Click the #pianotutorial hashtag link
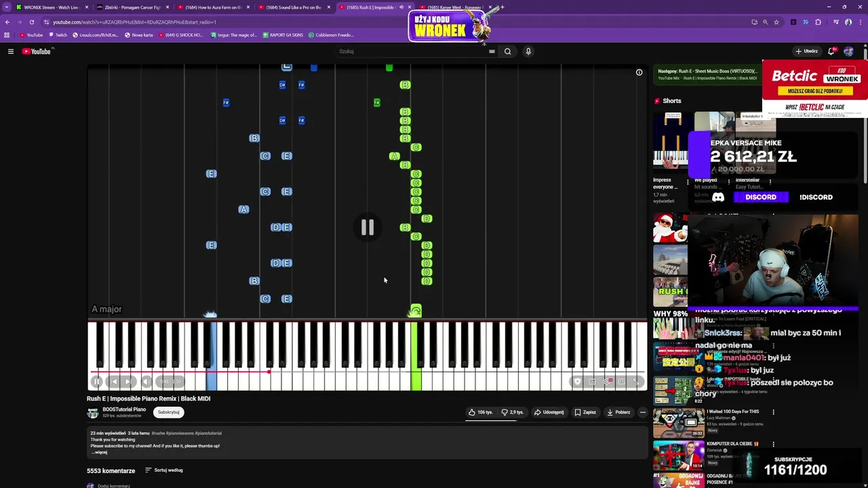 coord(208,433)
